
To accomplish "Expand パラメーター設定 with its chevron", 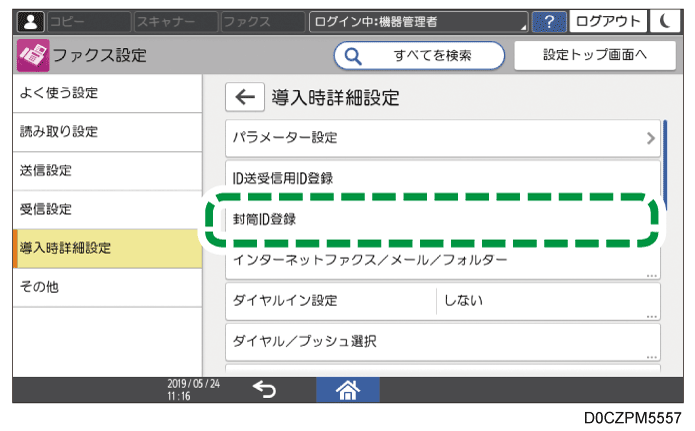I will tap(650, 138).
